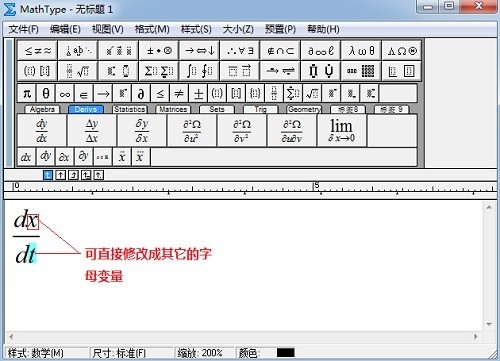500x361 pixels.
Task: Click the black color swatch in status bar
Action: (x=285, y=353)
